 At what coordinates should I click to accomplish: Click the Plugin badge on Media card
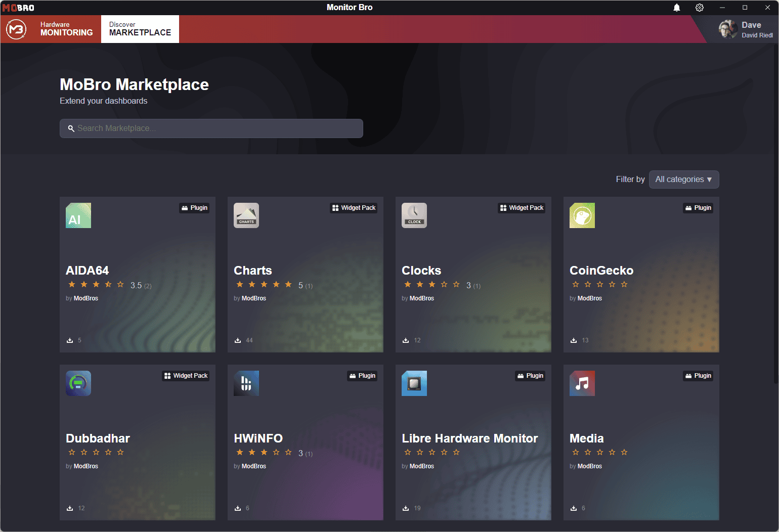[x=698, y=376]
